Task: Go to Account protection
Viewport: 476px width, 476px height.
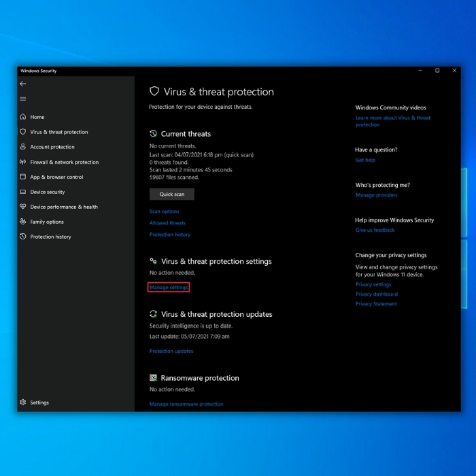Action: click(x=52, y=147)
